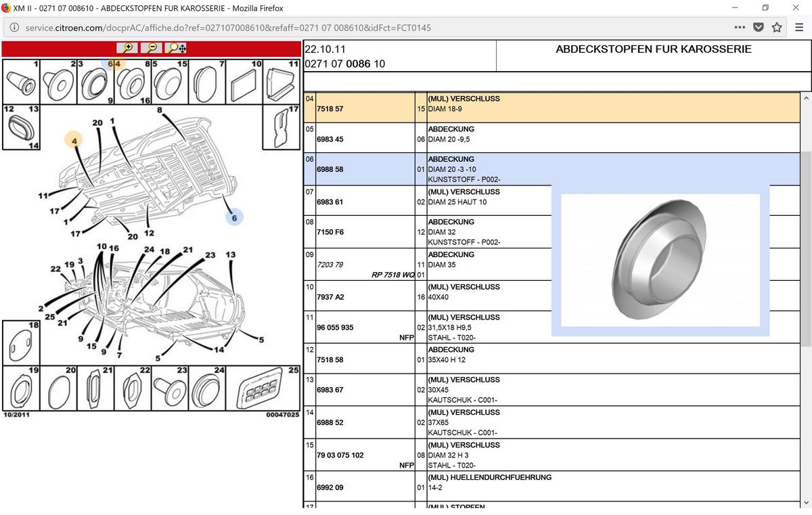Screen dimensions: 812x515
Task: Open the Firefox hamburger menu
Action: pyautogui.click(x=798, y=28)
